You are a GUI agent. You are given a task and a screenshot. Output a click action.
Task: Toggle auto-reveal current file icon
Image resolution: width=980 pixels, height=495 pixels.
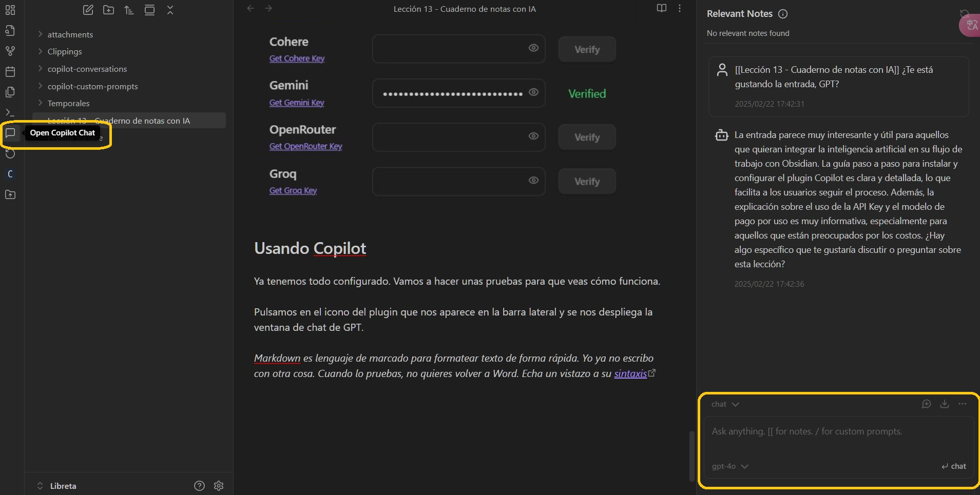click(149, 10)
